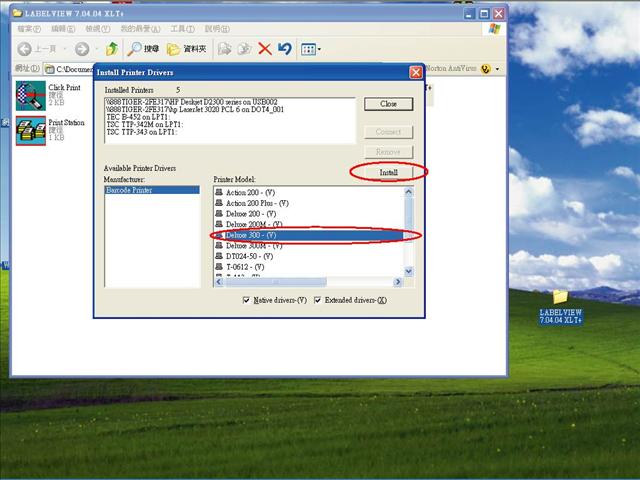Select hp LaserJet 3020 PCL 6 printer
Image resolution: width=640 pixels, height=480 pixels.
[195, 109]
